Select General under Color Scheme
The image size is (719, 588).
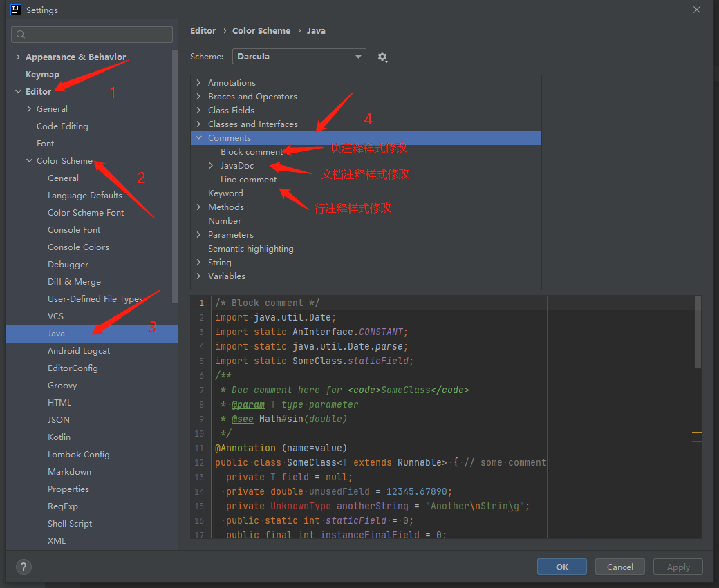(x=64, y=178)
